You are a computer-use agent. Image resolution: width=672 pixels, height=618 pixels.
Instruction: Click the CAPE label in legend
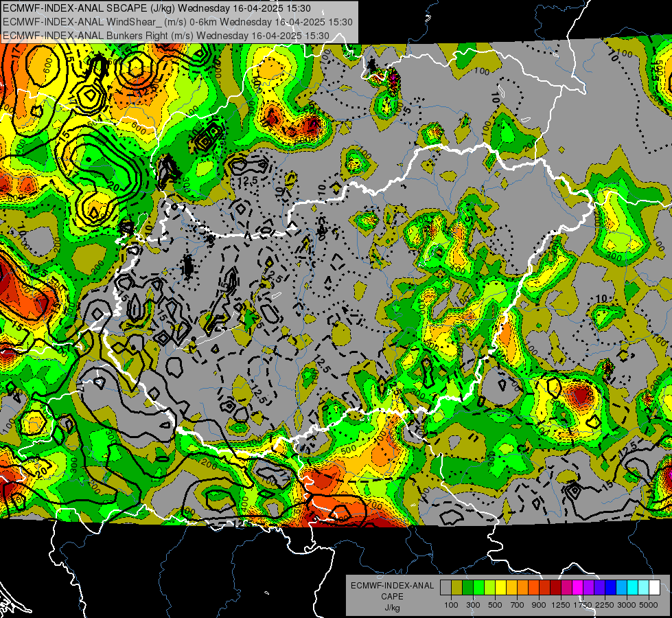coord(392,597)
